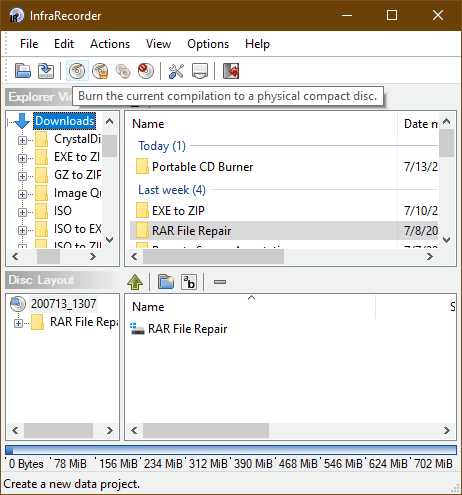This screenshot has height=495, width=462.
Task: Select EXE to ZIP in file list
Action: coord(178,211)
